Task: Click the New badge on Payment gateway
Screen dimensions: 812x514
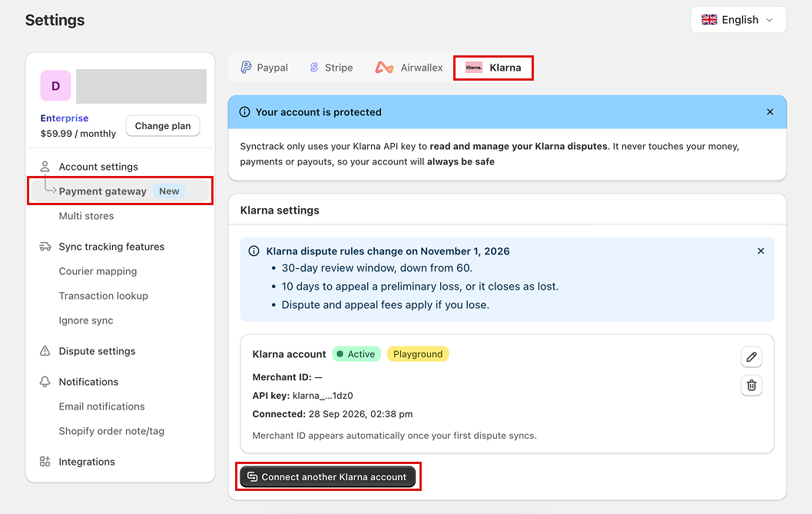Action: click(x=169, y=191)
